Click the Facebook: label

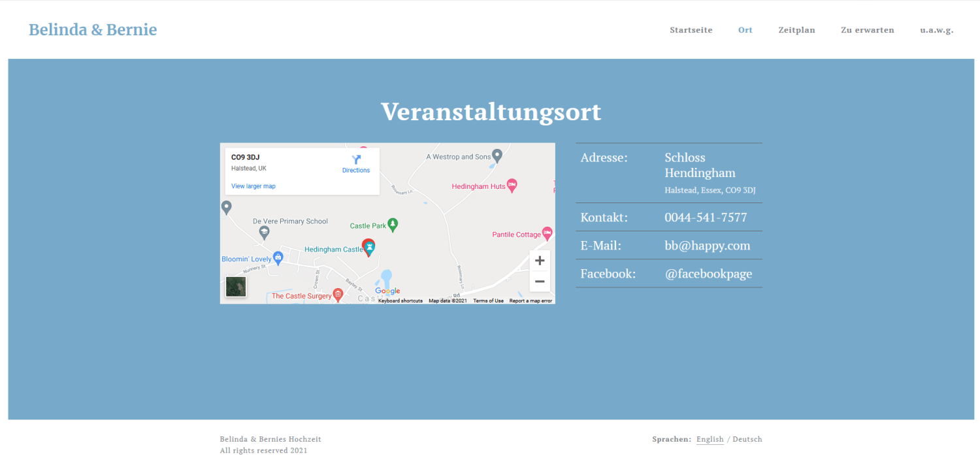608,274
